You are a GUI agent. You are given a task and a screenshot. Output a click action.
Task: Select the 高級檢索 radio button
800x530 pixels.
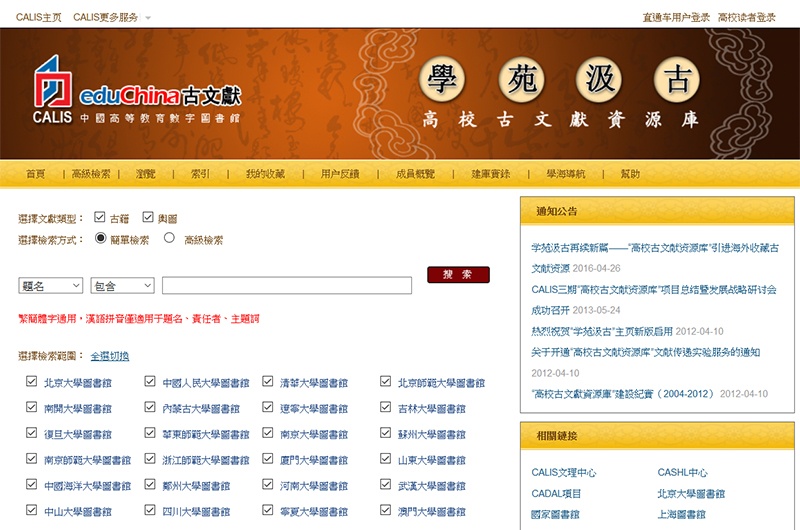pos(169,238)
